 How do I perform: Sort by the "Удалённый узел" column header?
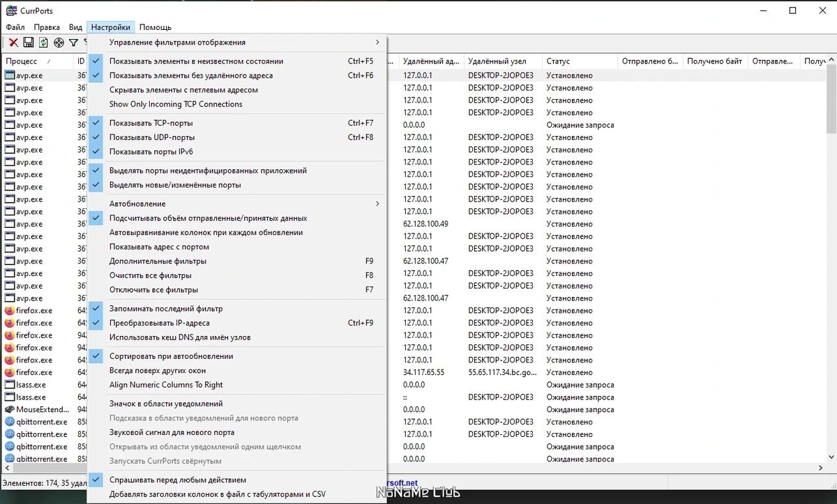(503, 61)
